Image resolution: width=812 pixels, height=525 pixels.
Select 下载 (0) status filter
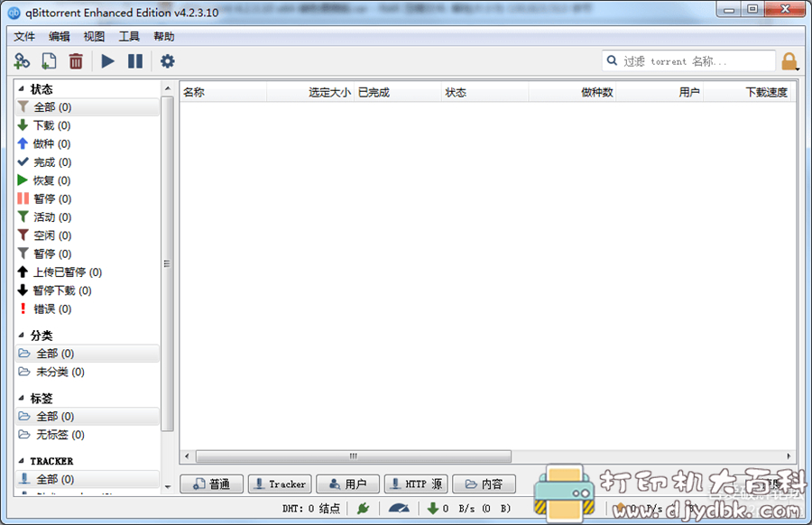tap(88, 125)
